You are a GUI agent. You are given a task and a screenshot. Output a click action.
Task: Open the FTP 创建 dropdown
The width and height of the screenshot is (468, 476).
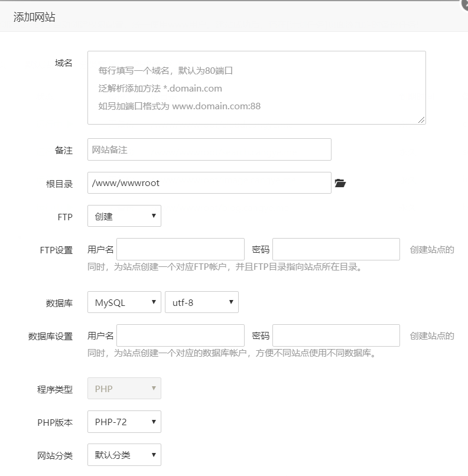124,216
